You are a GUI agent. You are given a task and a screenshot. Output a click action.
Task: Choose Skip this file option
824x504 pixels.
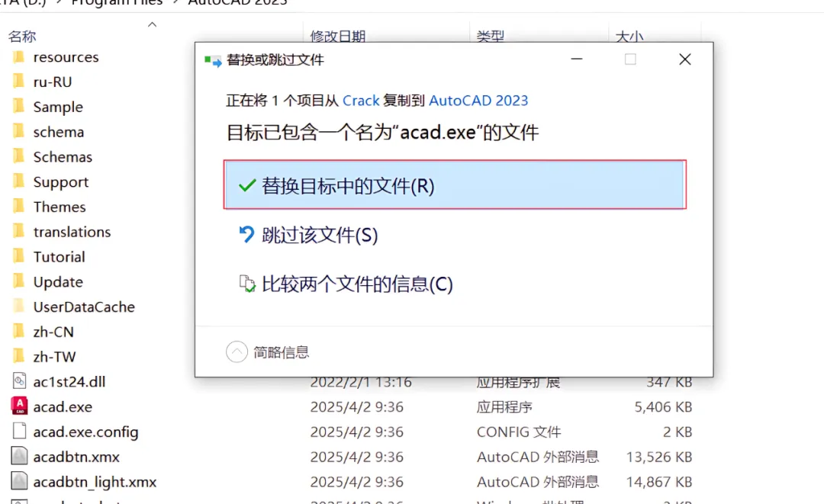320,235
